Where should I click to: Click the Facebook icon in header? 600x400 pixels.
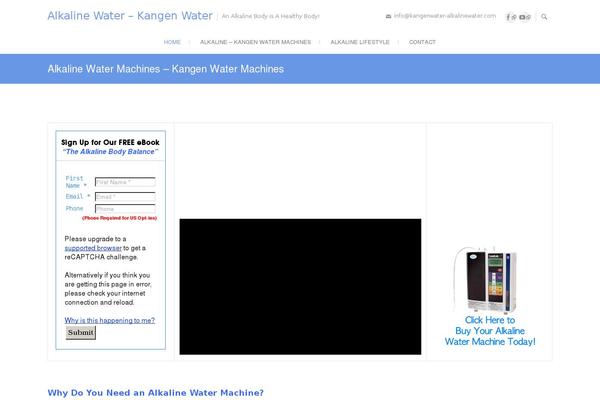[x=508, y=17]
